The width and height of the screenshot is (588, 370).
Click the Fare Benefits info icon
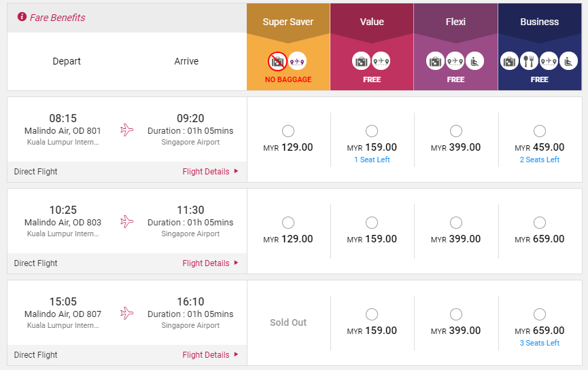(x=22, y=17)
